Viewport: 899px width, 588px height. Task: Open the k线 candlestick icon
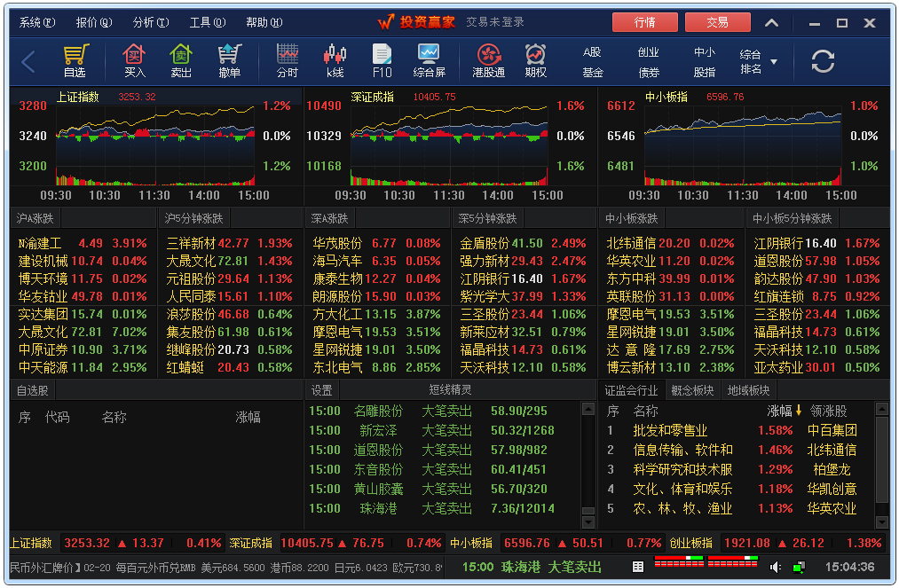click(335, 60)
